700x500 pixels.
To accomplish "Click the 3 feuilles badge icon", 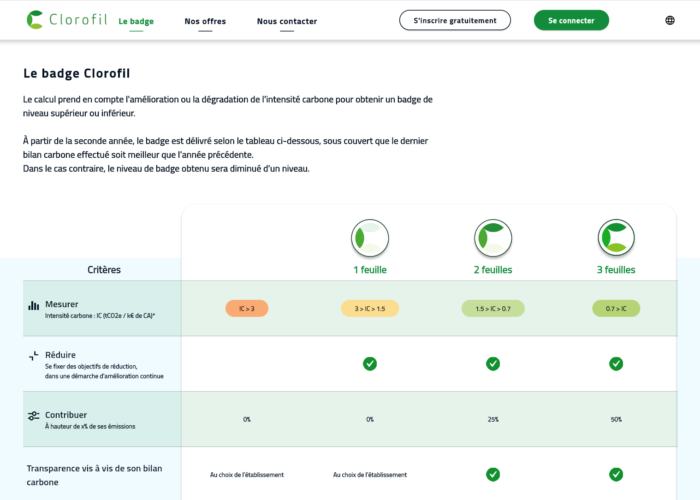I will 616,238.
